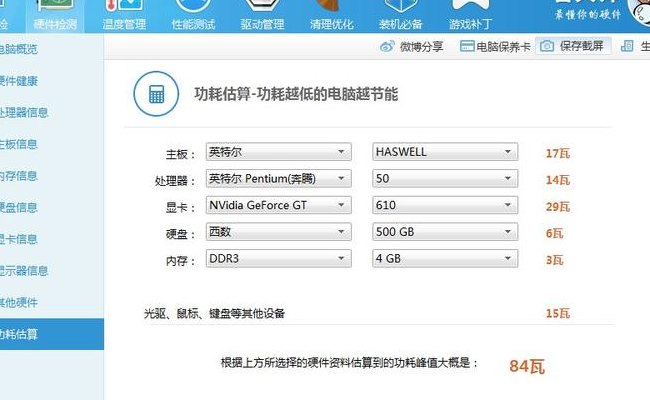Image resolution: width=650 pixels, height=400 pixels.
Task: Open the 驱动管理 driver management tab
Action: tap(262, 16)
